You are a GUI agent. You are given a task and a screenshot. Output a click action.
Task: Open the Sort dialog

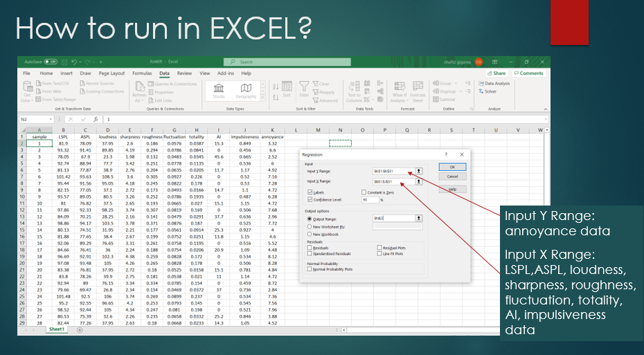(287, 89)
